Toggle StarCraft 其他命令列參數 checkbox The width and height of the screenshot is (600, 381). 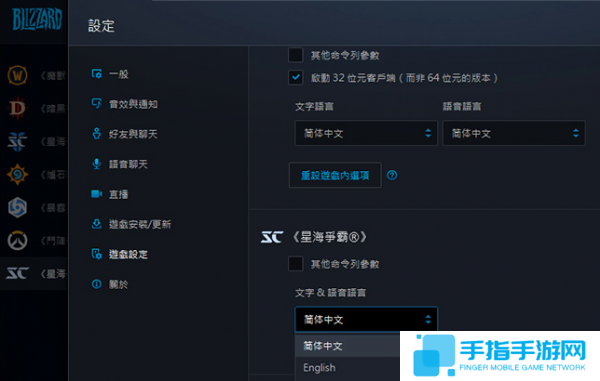(295, 264)
